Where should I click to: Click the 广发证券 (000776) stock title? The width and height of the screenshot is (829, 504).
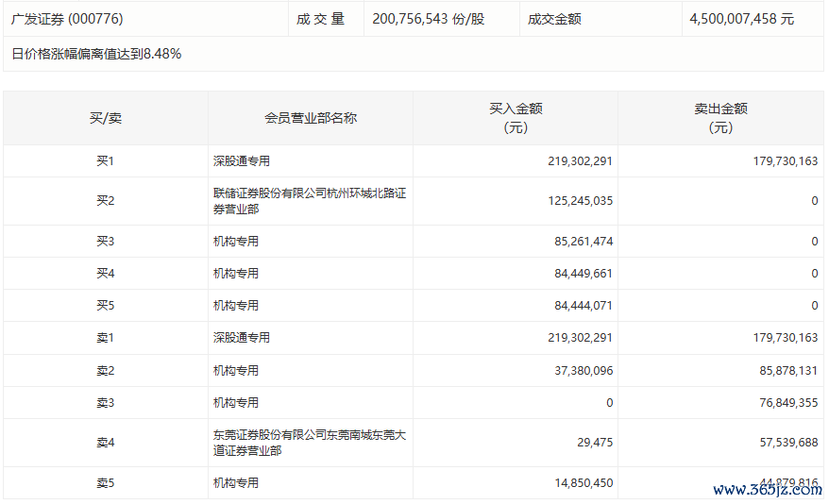click(x=67, y=19)
